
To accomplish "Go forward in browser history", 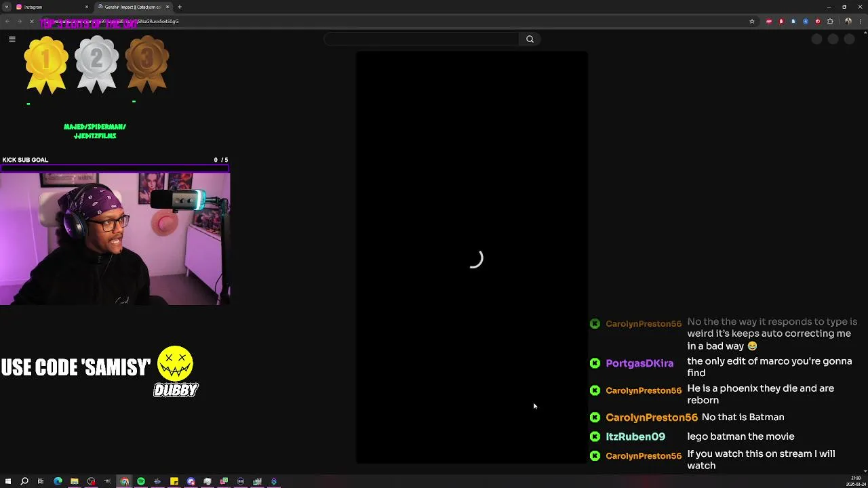I will [19, 21].
